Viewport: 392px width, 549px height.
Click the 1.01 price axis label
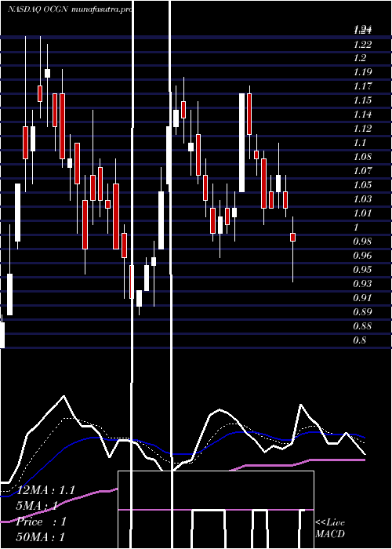click(x=362, y=213)
